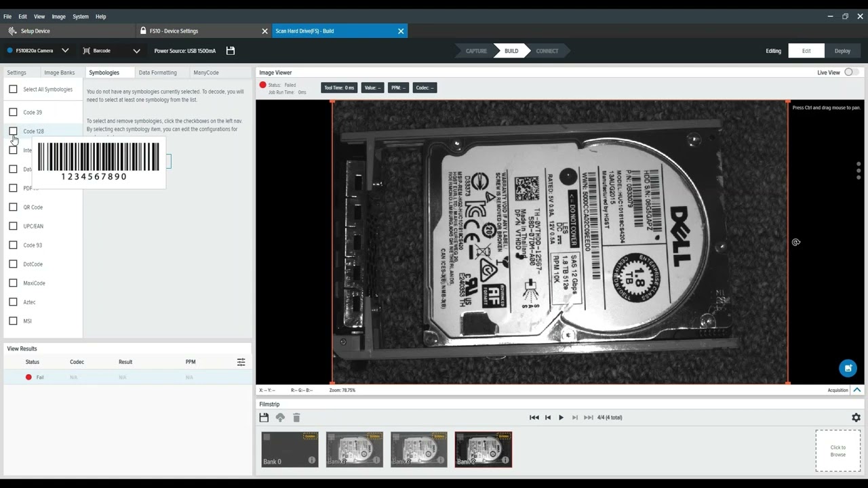
Task: Open the three-dot menu at viewer right edge
Action: pos(859,170)
